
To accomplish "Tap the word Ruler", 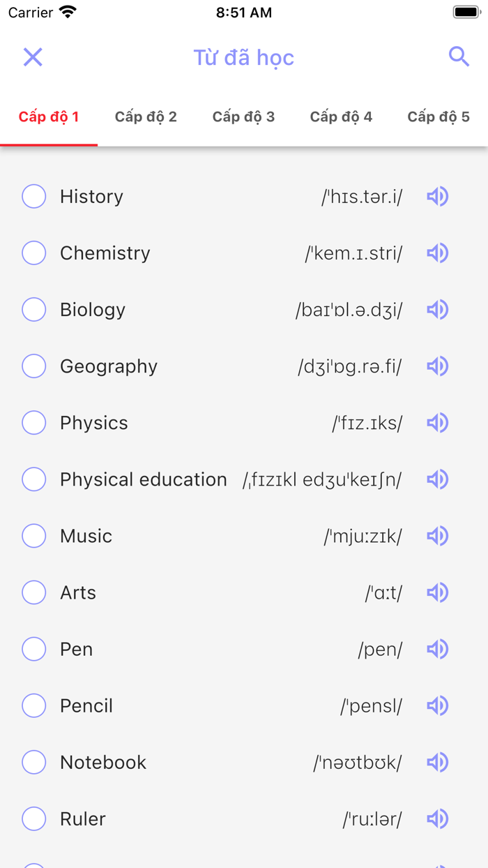I will click(83, 818).
